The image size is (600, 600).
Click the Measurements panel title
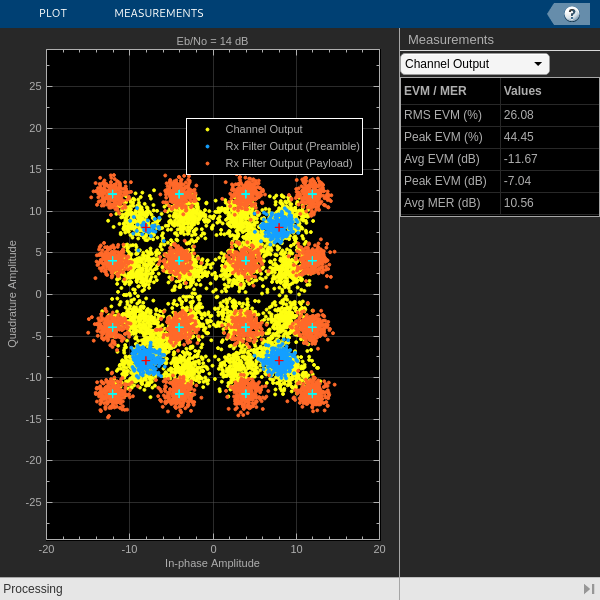[451, 40]
